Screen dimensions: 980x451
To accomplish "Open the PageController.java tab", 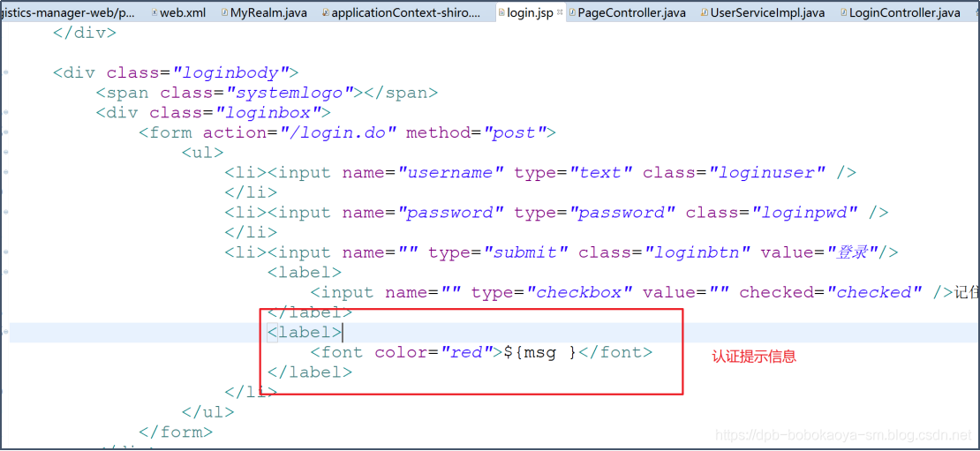I will pos(626,12).
